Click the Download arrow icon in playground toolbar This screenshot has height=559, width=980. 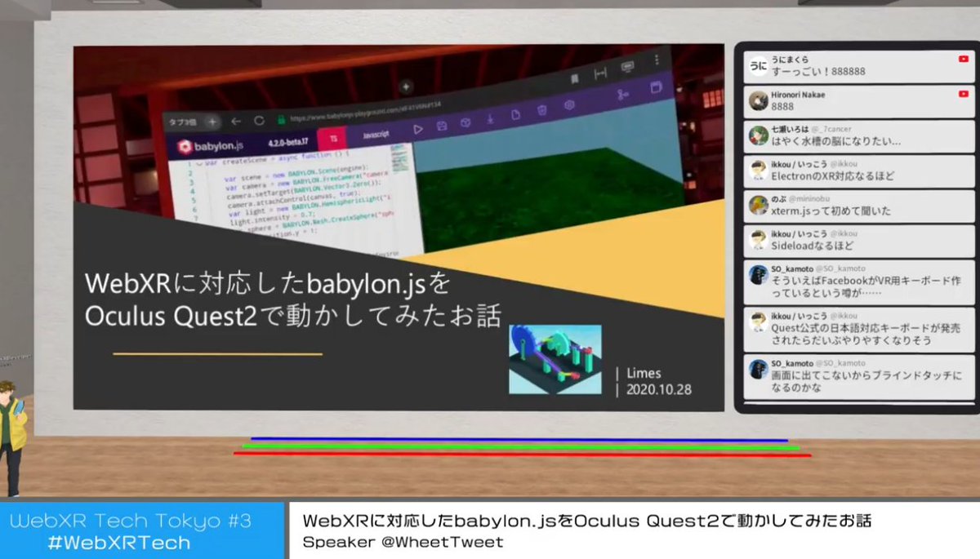pyautogui.click(x=490, y=119)
